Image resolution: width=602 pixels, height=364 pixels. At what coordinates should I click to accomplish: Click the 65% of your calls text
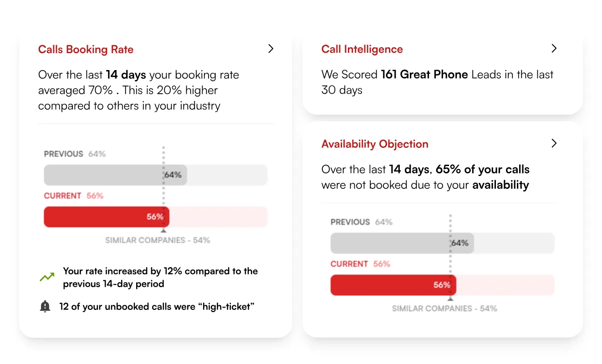coord(483,170)
